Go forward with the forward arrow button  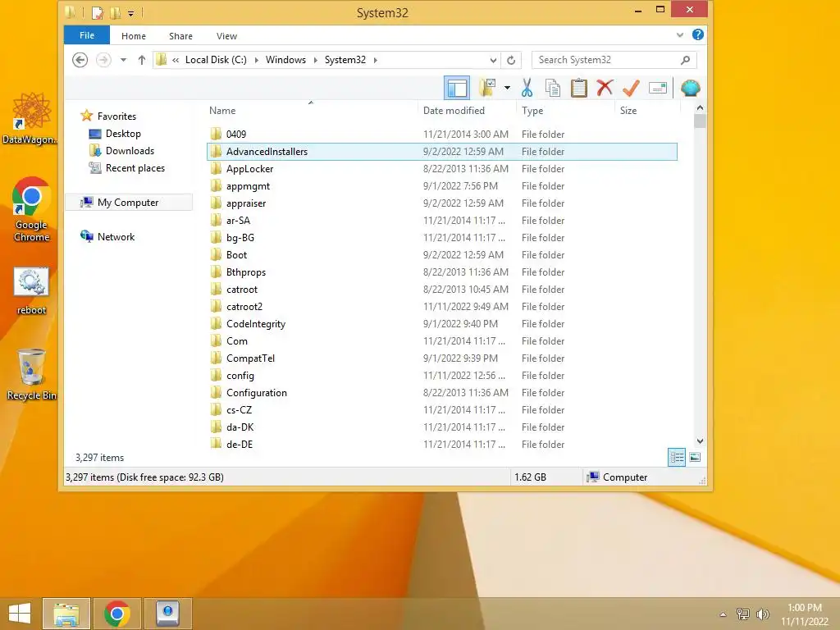pyautogui.click(x=103, y=60)
